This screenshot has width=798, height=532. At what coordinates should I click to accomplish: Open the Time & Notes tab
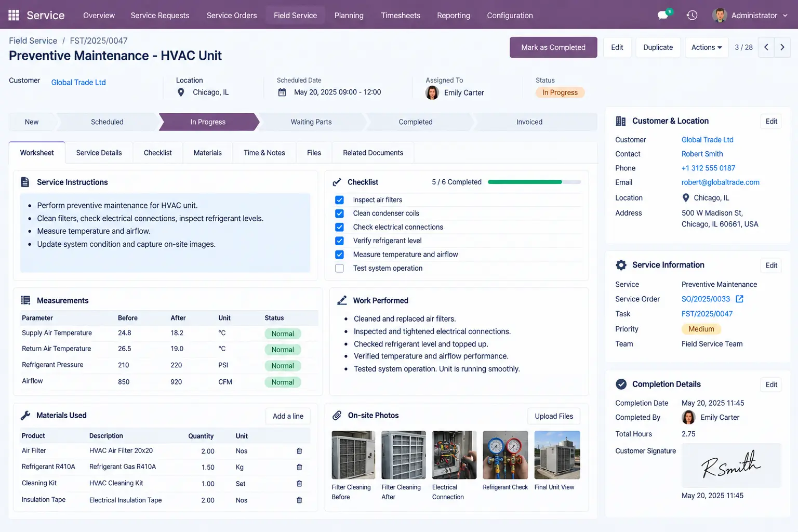pos(264,153)
